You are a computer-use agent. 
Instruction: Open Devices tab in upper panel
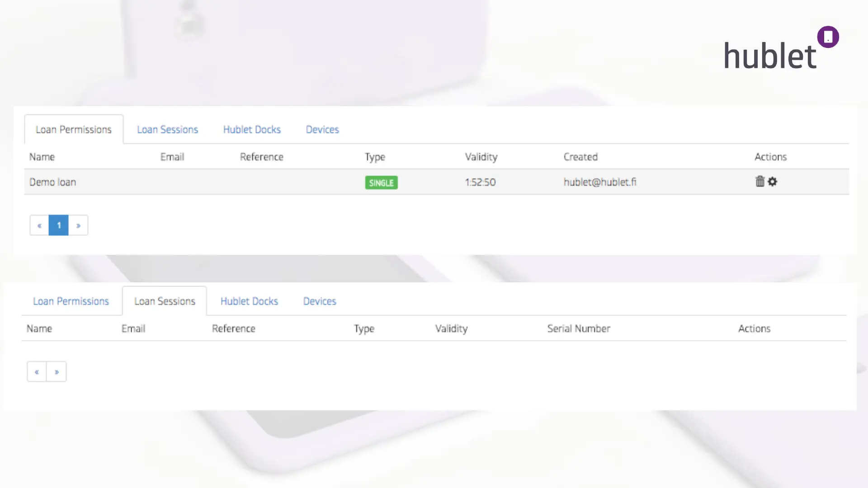coord(322,130)
